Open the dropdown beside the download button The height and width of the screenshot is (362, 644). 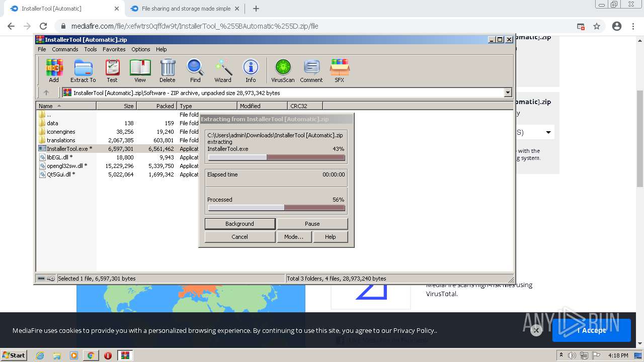548,132
